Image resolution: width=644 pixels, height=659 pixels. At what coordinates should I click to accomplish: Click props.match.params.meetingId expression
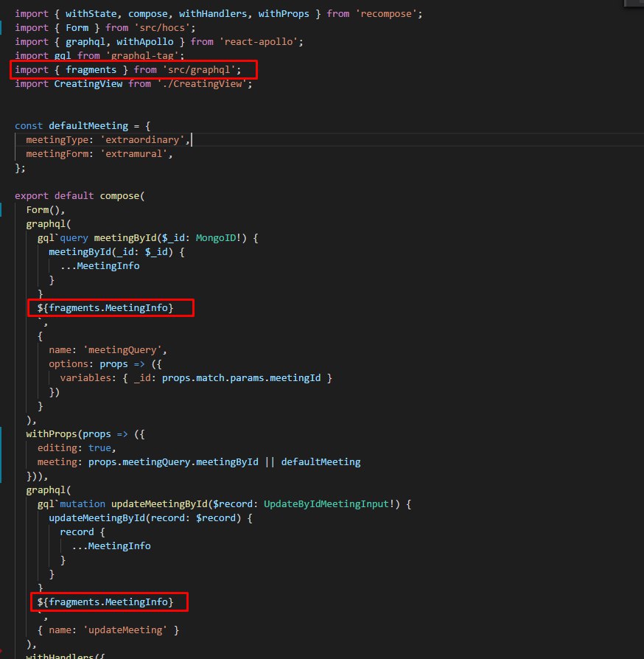pos(241,378)
